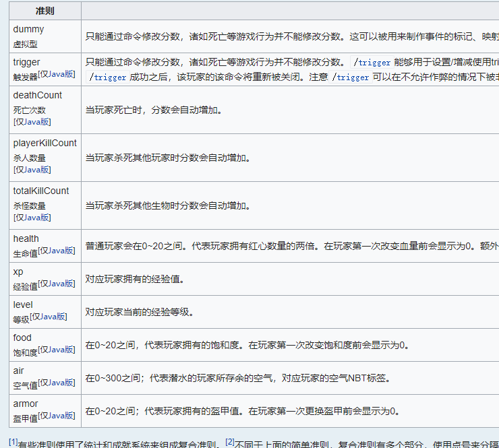The width and height of the screenshot is (499, 448).
Task: Click the 仅Java版 link next to 空气值
Action: coord(58,383)
